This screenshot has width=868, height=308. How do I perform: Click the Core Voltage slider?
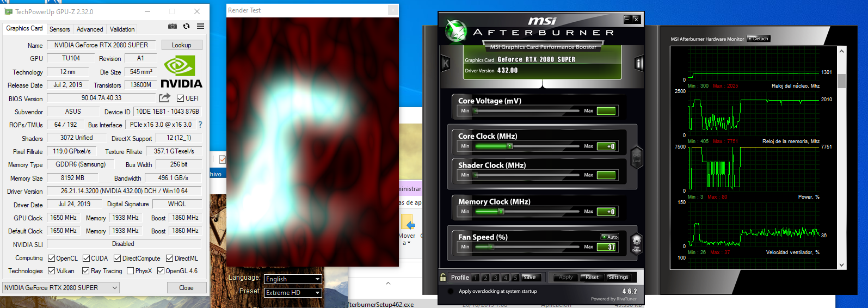click(527, 111)
